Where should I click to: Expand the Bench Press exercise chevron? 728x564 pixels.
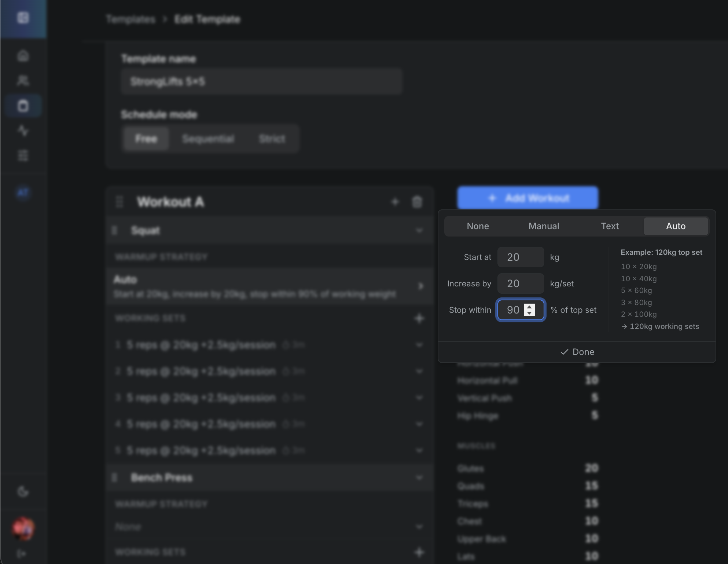tap(419, 477)
